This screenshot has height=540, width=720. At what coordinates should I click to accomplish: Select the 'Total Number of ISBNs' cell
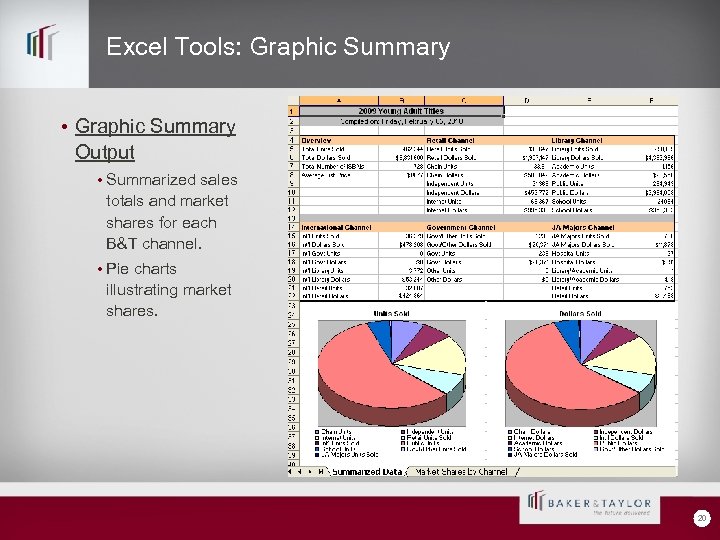(x=339, y=166)
